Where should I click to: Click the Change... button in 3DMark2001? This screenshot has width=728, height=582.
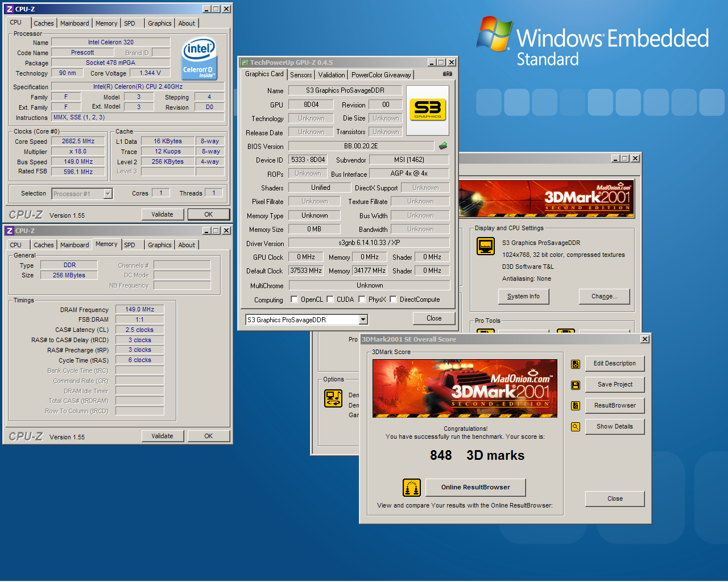tap(605, 296)
